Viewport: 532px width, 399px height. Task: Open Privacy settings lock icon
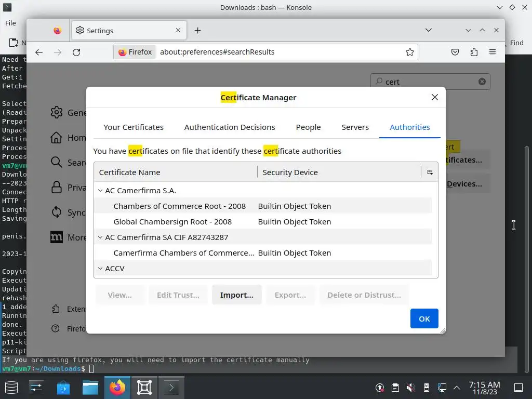(x=56, y=187)
